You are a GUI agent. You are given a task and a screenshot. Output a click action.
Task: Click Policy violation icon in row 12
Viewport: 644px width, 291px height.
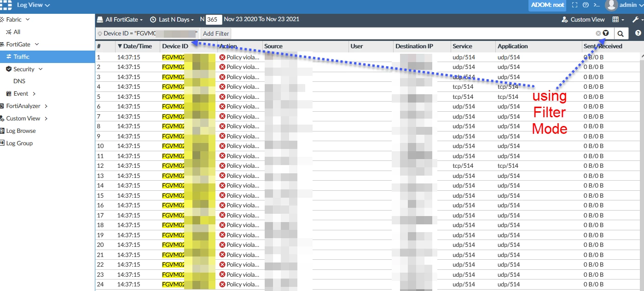222,166
